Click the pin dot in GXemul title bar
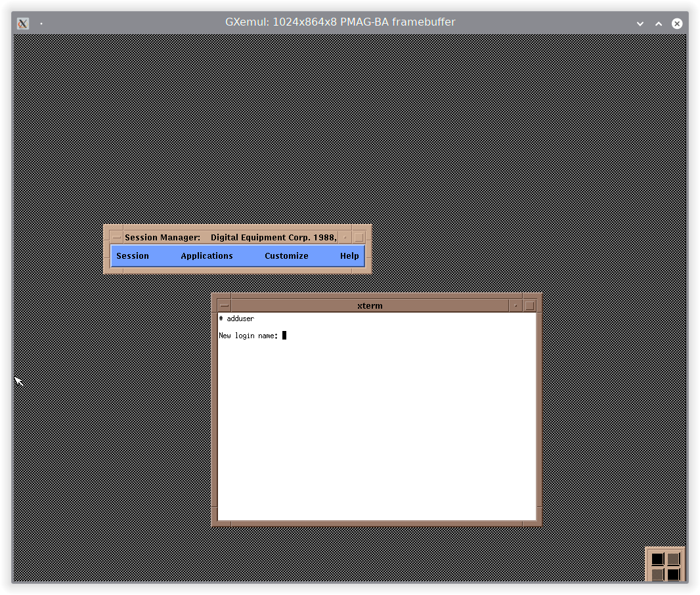 click(41, 23)
